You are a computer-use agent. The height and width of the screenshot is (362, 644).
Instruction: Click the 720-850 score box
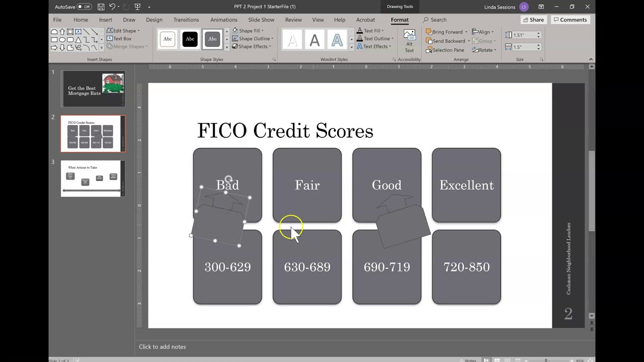coord(466,267)
